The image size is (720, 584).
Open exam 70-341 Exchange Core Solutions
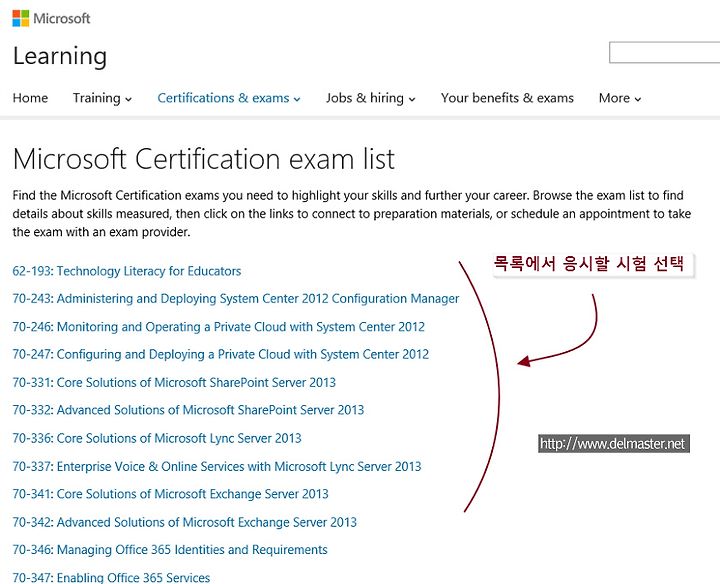[x=170, y=494]
